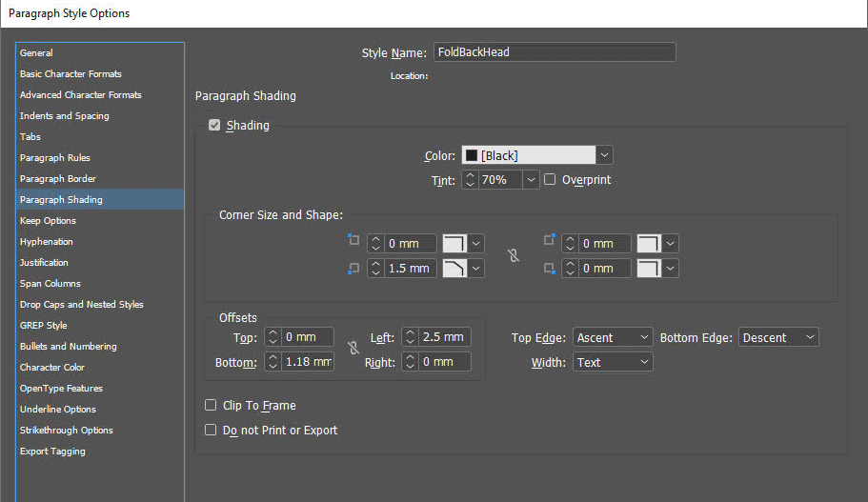Click the Bottom offset 1.18 mm field

click(x=308, y=362)
